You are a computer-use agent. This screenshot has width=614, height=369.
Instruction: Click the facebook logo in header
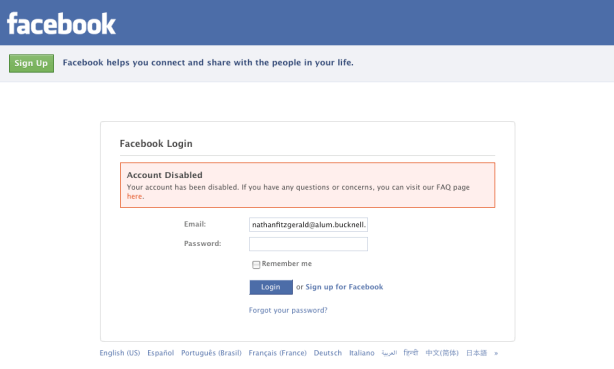61,24
